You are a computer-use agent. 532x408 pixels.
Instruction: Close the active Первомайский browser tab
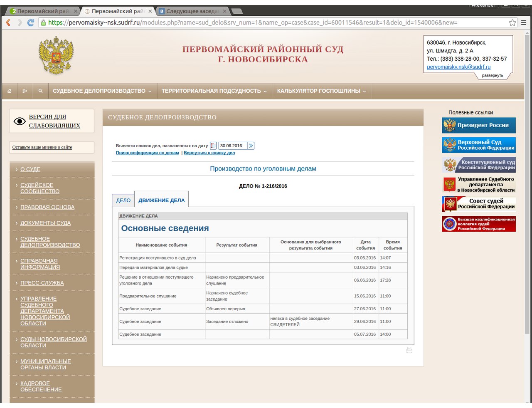150,11
